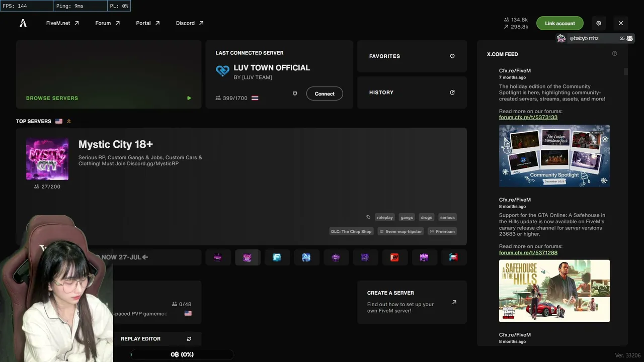Select the teal F server icon
Viewport: 644px width, 362px height.
coord(277,257)
